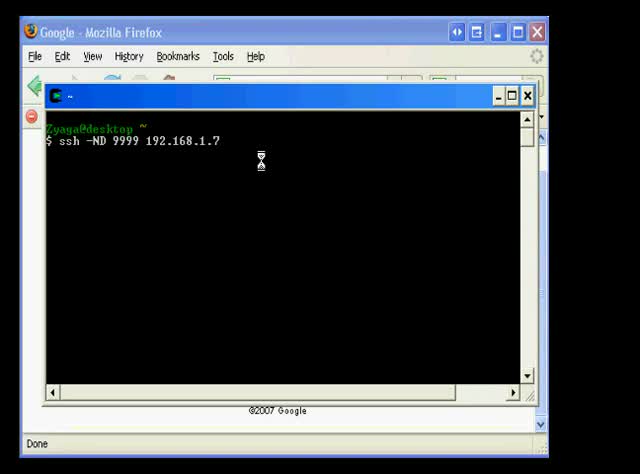Click the 'Zyaga@desktop' prompt text
The image size is (640, 474).
pyautogui.click(x=89, y=129)
